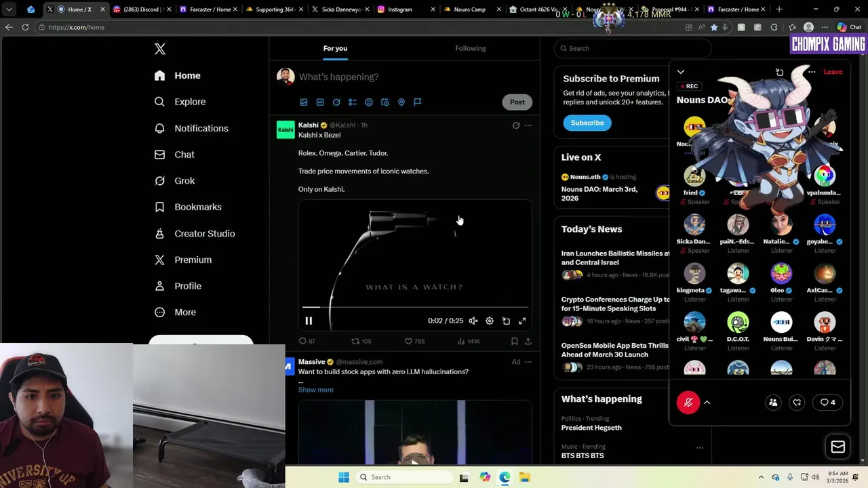Pause the Kalshi video

click(309, 321)
